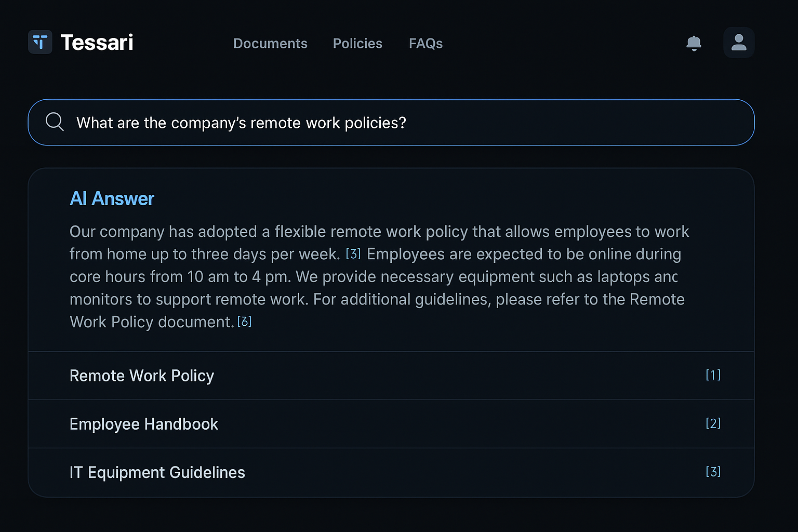Click the [3] marker beside IT Equipment Guidelines
The width and height of the screenshot is (798, 532).
(x=713, y=472)
